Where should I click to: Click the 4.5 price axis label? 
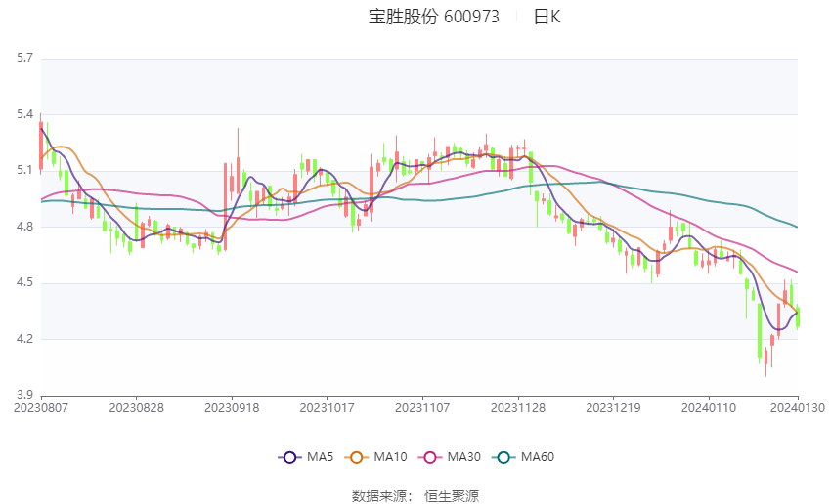pos(24,282)
